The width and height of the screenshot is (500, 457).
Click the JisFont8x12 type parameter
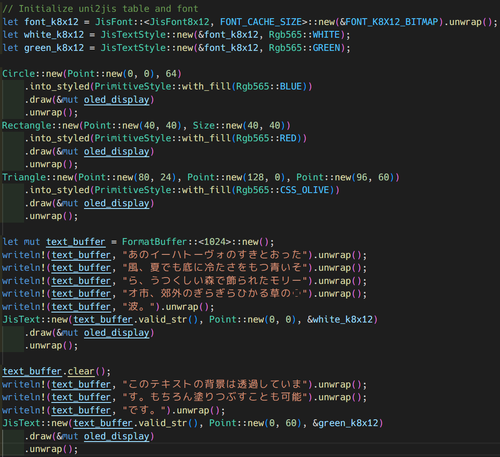coord(179,22)
